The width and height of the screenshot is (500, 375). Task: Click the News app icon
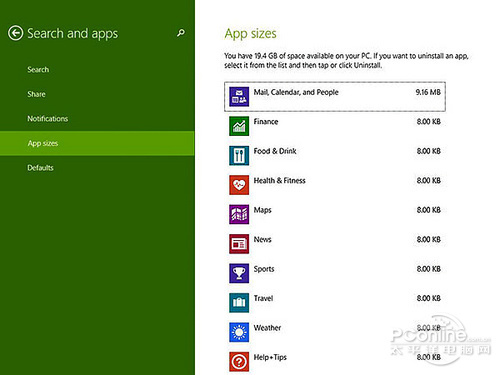[239, 244]
